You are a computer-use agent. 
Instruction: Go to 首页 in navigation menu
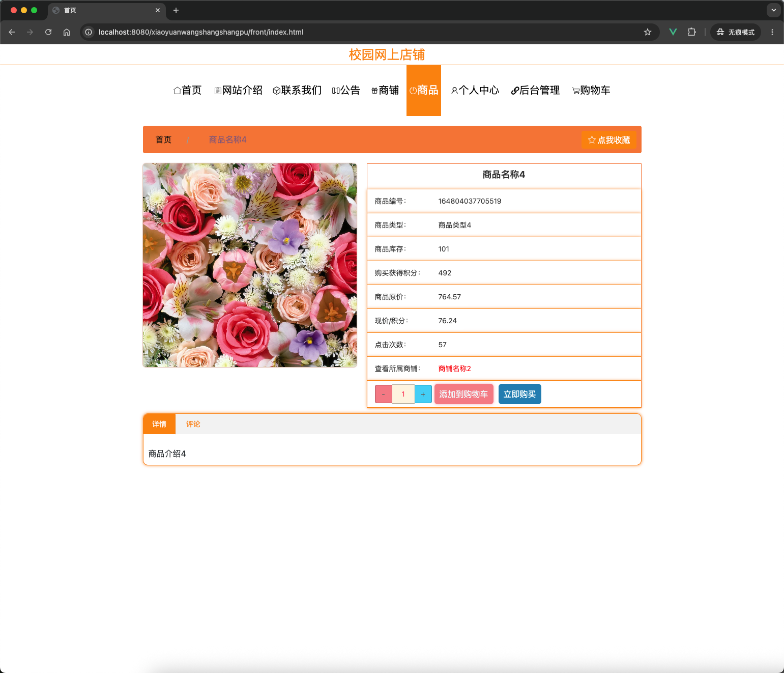188,90
